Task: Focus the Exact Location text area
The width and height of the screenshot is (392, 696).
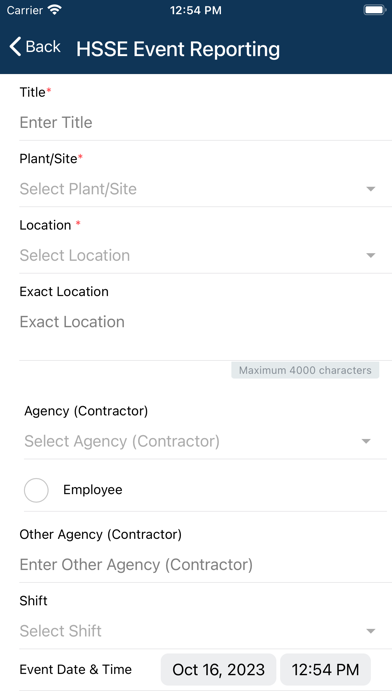Action: [206, 332]
